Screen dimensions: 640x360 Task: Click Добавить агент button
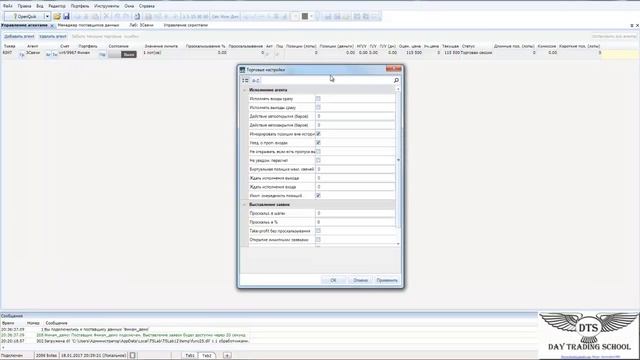point(19,36)
